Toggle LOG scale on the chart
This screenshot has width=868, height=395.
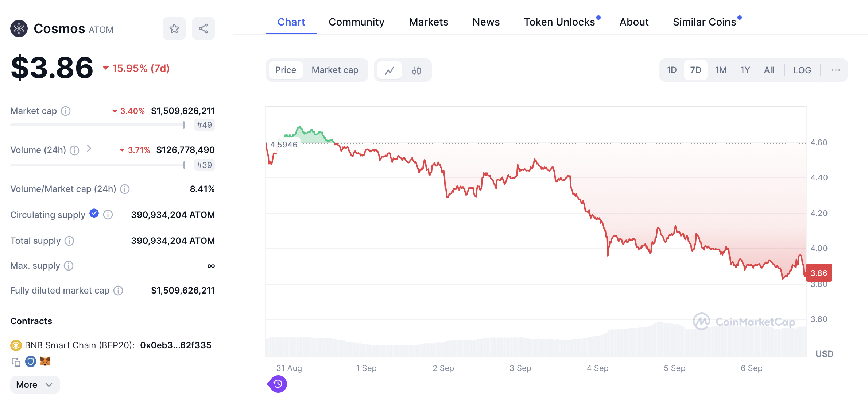click(802, 70)
